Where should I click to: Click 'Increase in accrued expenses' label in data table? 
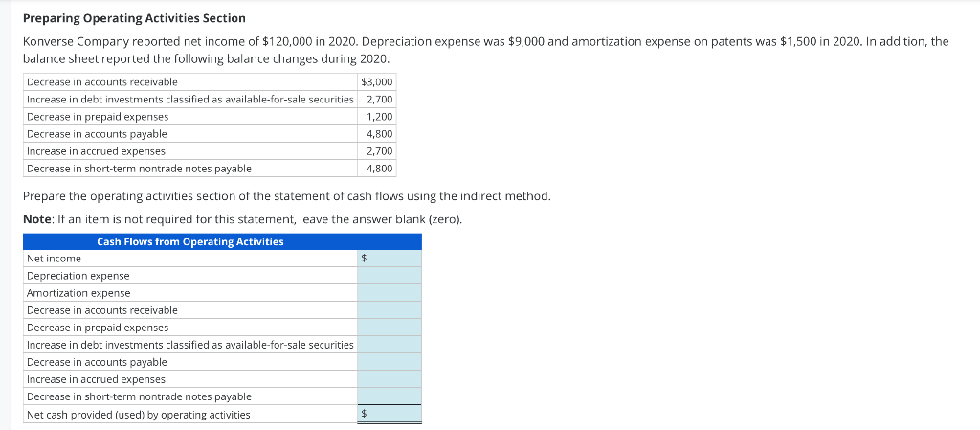tap(97, 150)
